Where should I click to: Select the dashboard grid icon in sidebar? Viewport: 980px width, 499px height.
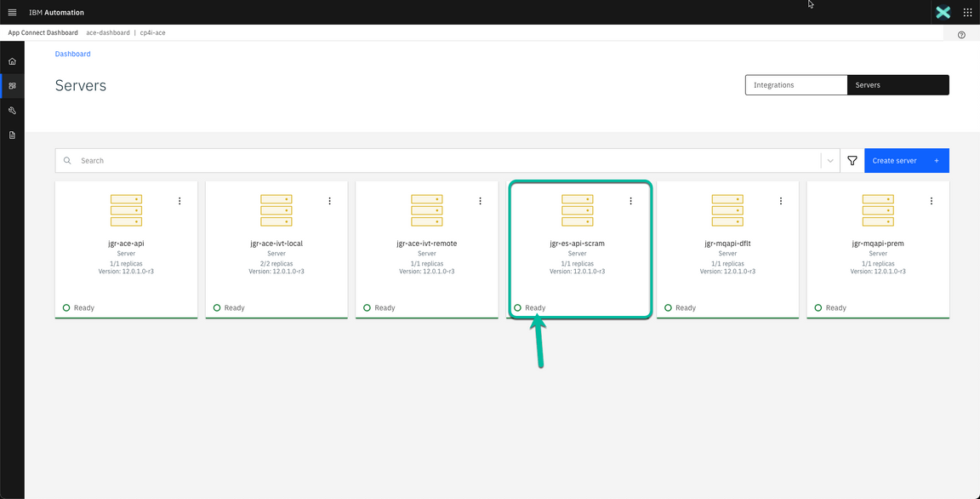coord(12,85)
